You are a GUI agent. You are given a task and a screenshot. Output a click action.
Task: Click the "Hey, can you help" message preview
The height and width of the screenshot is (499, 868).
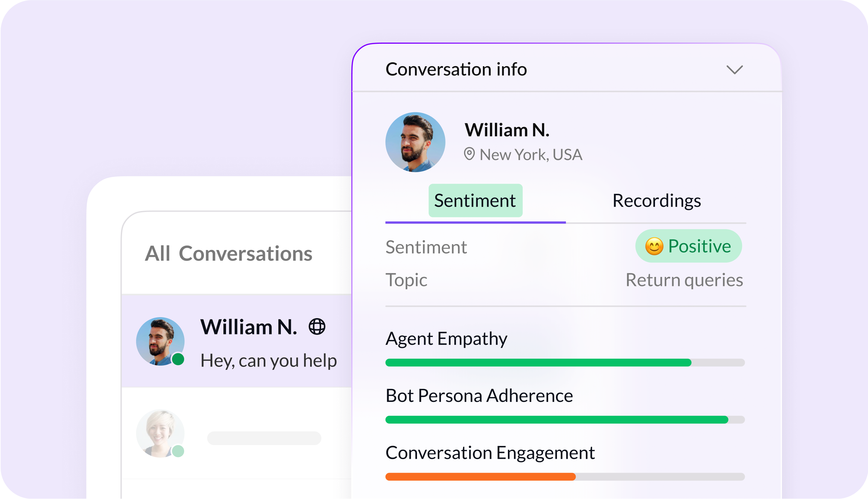(x=269, y=361)
